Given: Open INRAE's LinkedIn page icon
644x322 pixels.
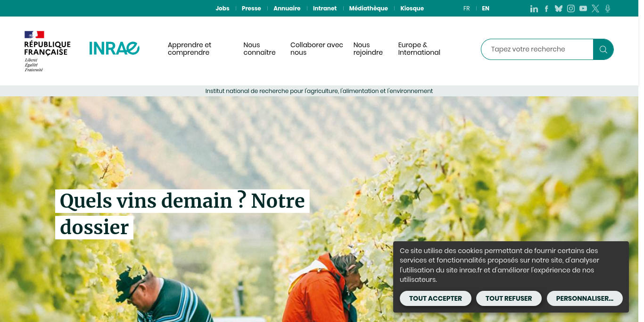Looking at the screenshot, I should tap(534, 8).
